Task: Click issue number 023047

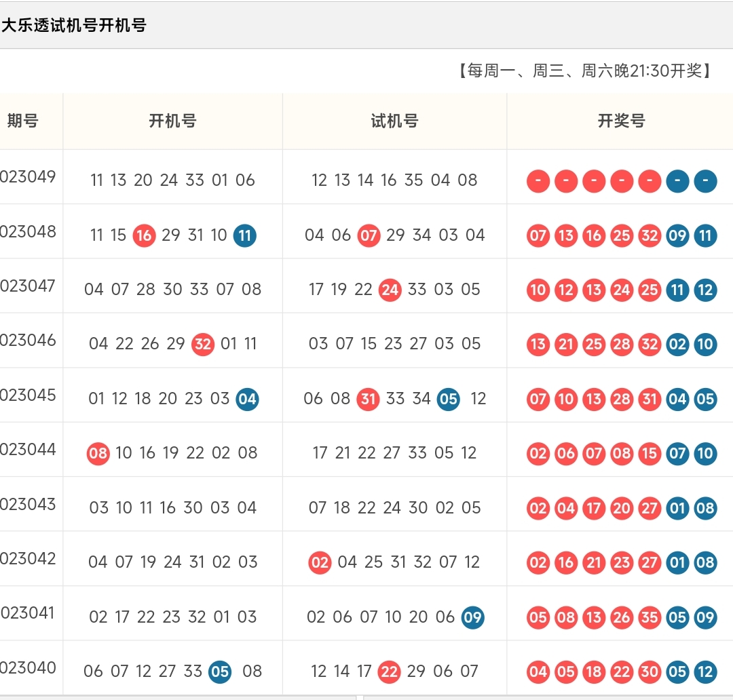Action: pyautogui.click(x=28, y=286)
